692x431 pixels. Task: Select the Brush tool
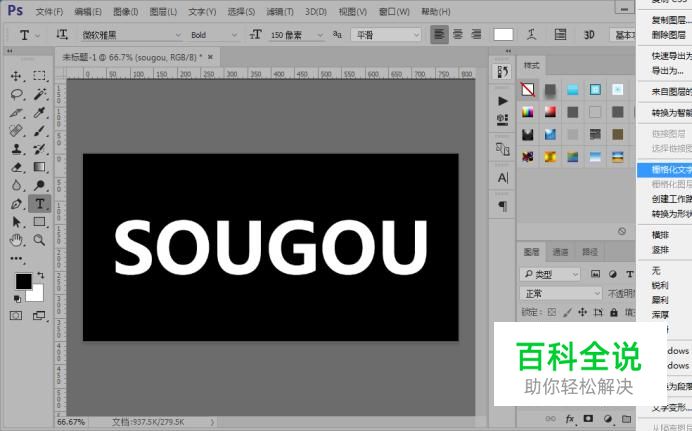(x=39, y=131)
